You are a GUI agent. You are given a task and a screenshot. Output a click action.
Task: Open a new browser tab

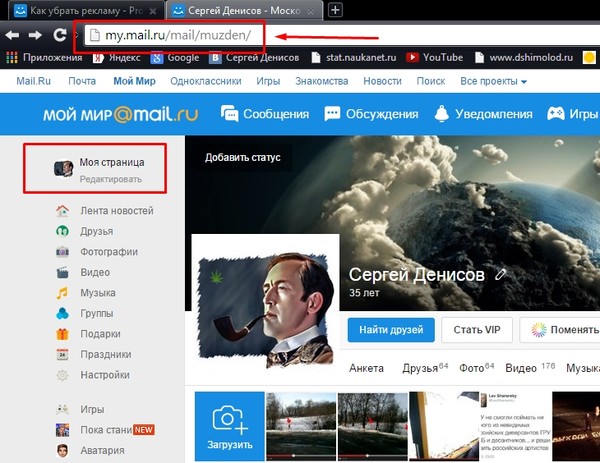(x=335, y=10)
